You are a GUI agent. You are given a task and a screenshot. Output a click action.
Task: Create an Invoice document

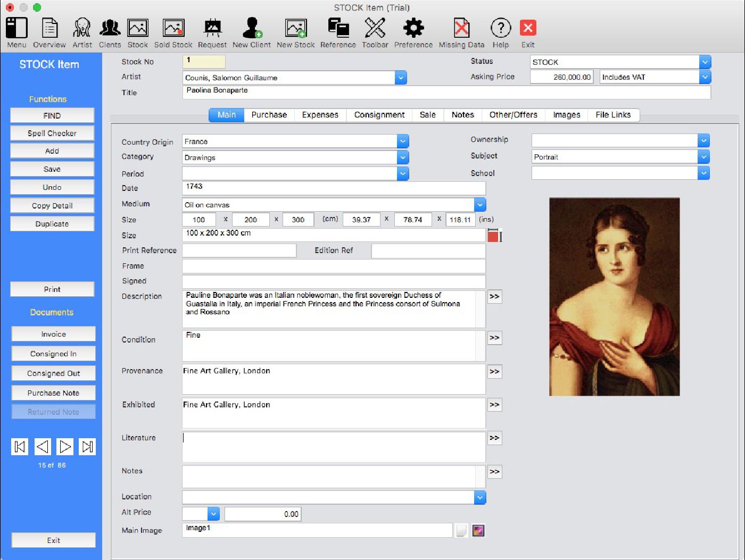point(54,334)
